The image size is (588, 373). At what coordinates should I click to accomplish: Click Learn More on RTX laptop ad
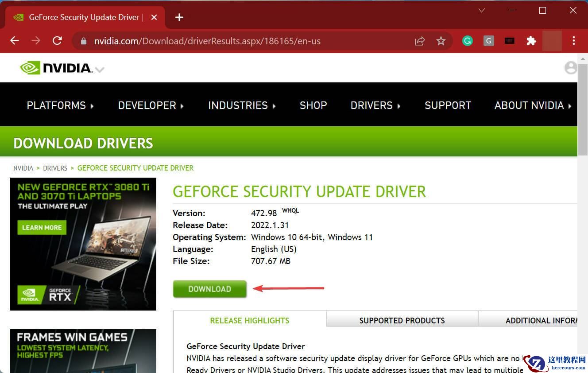[x=42, y=227]
